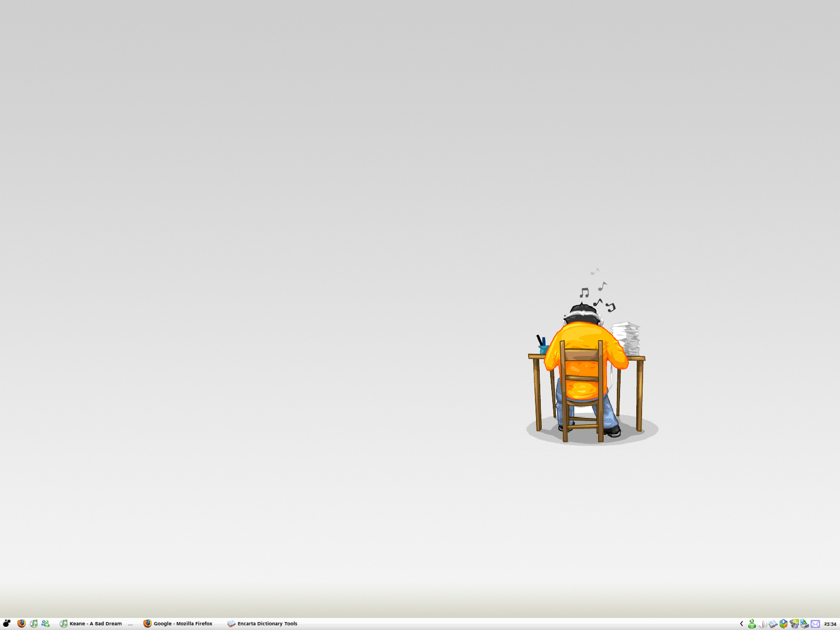840x630 pixels.
Task: Click the 23:34 clock
Action: coord(830,624)
